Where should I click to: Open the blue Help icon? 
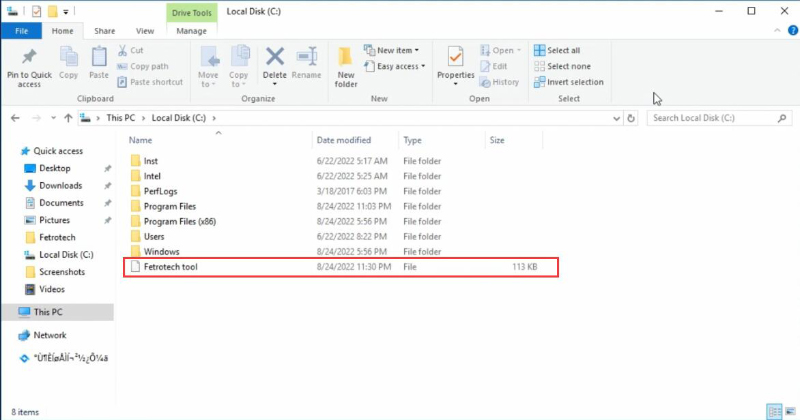(x=793, y=31)
